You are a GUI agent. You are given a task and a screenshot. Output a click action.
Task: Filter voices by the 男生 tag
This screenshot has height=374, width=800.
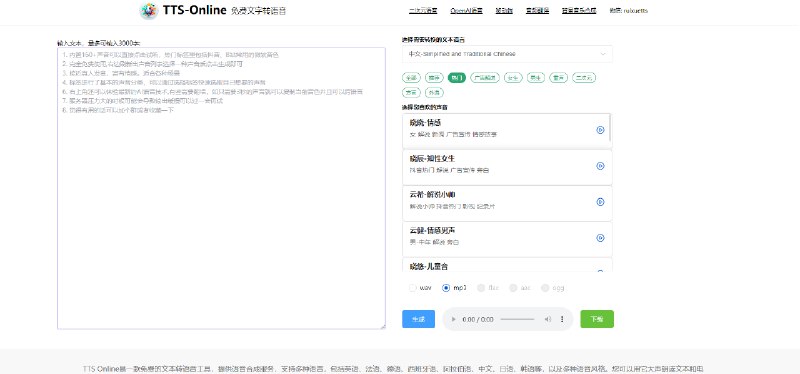coord(536,78)
